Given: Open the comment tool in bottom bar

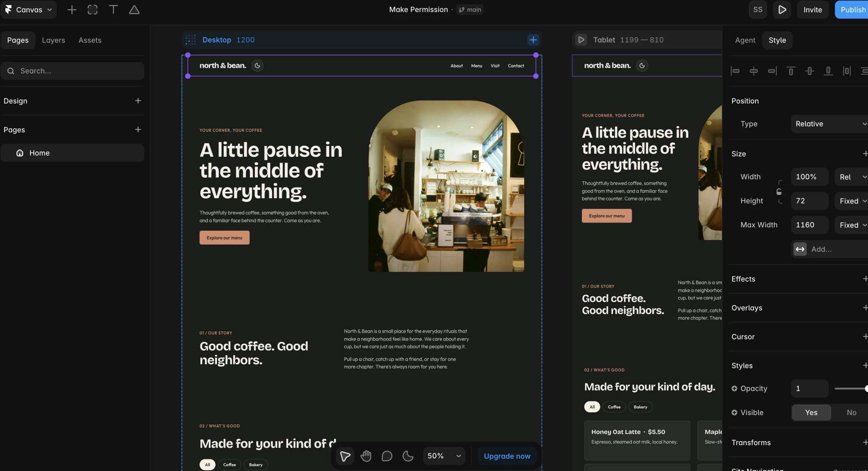Looking at the screenshot, I should coord(387,456).
